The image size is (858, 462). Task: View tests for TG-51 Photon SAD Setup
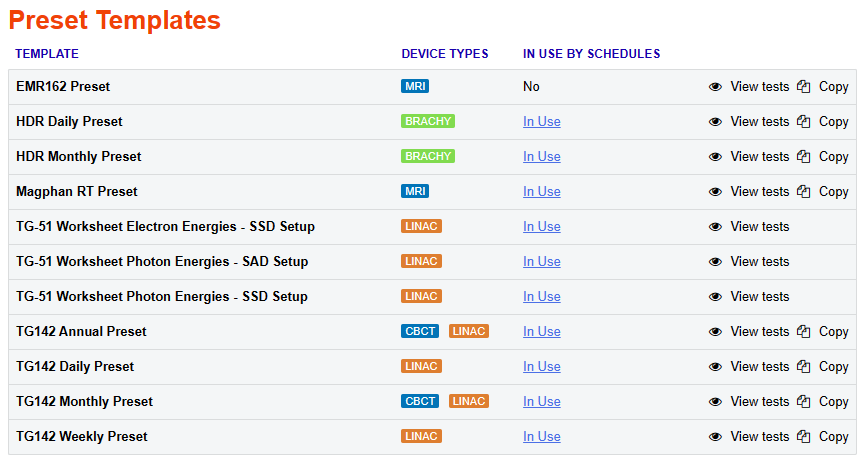(x=759, y=262)
